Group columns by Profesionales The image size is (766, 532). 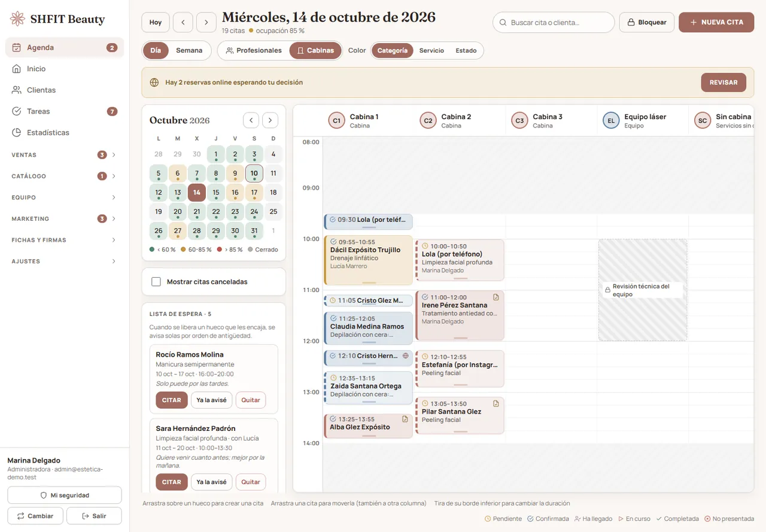254,50
